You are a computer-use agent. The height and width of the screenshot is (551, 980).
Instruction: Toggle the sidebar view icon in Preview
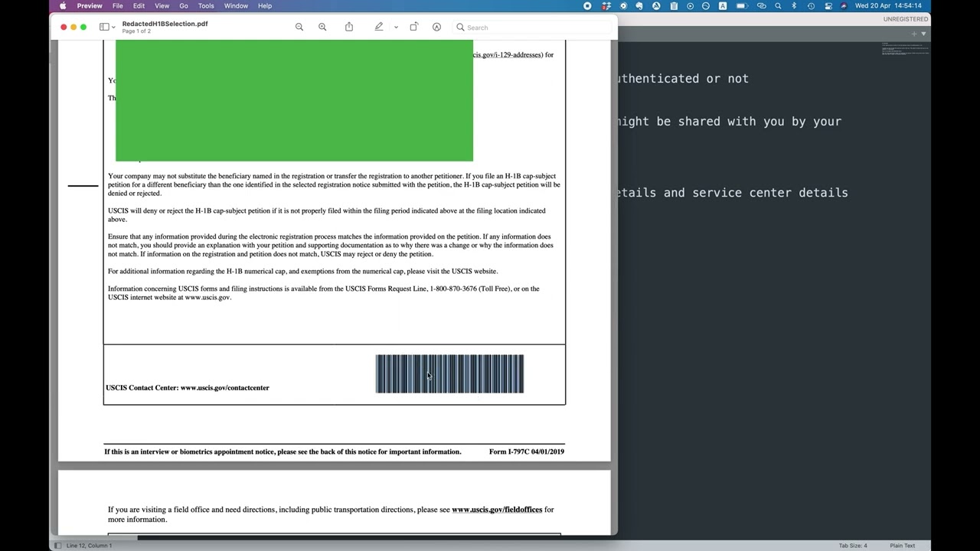(104, 27)
